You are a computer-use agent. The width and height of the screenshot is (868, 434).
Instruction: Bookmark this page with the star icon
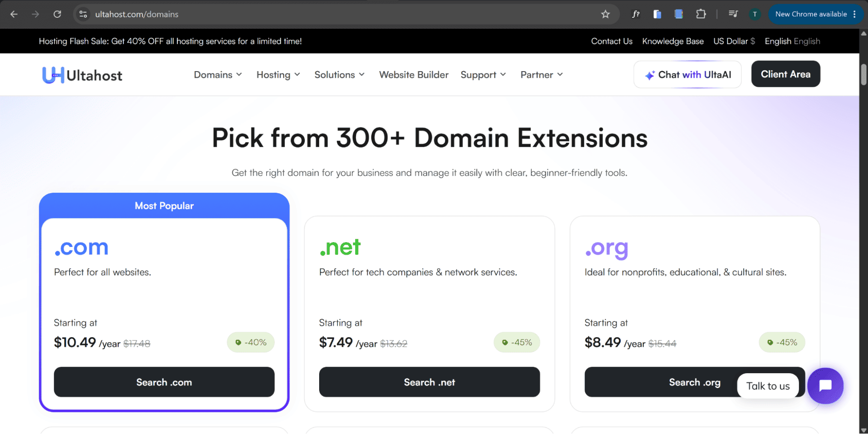point(605,14)
